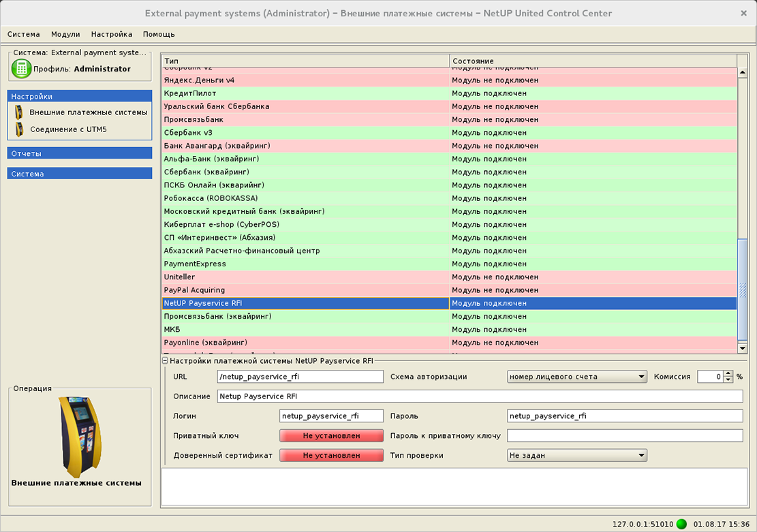Click the large payment terminal image
757x532 pixels.
(x=80, y=436)
